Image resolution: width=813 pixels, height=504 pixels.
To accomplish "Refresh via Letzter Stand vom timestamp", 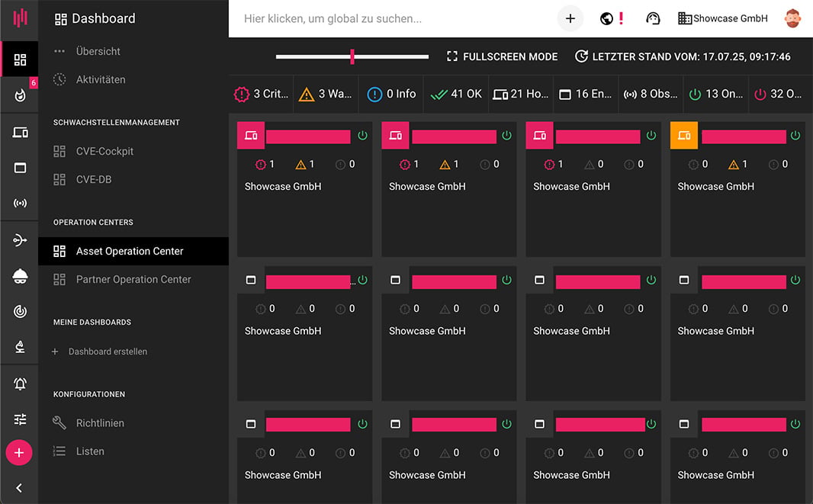I will click(683, 56).
